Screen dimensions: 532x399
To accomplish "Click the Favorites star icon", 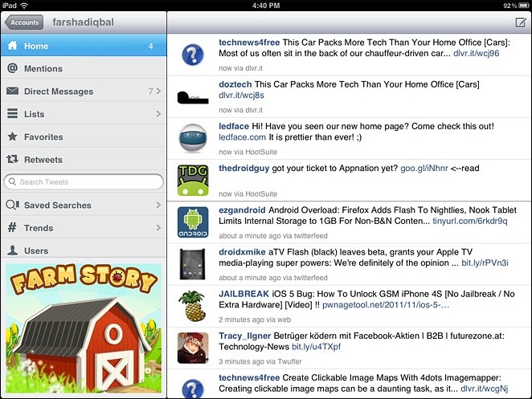I will 13,136.
